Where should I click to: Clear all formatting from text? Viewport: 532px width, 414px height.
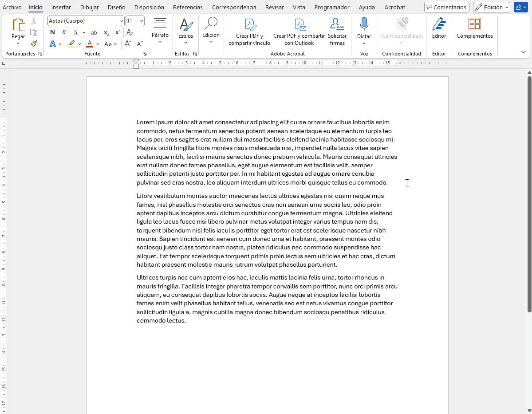tap(130, 32)
